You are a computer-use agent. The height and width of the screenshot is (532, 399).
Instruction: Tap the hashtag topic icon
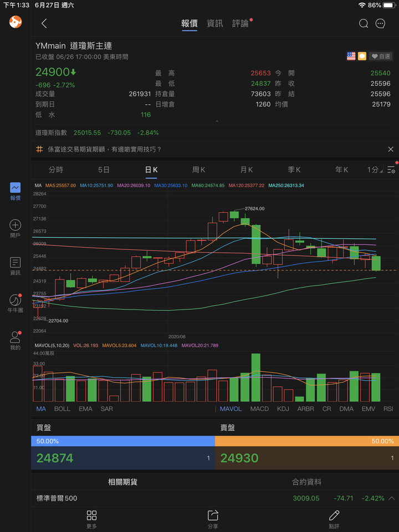click(39, 149)
